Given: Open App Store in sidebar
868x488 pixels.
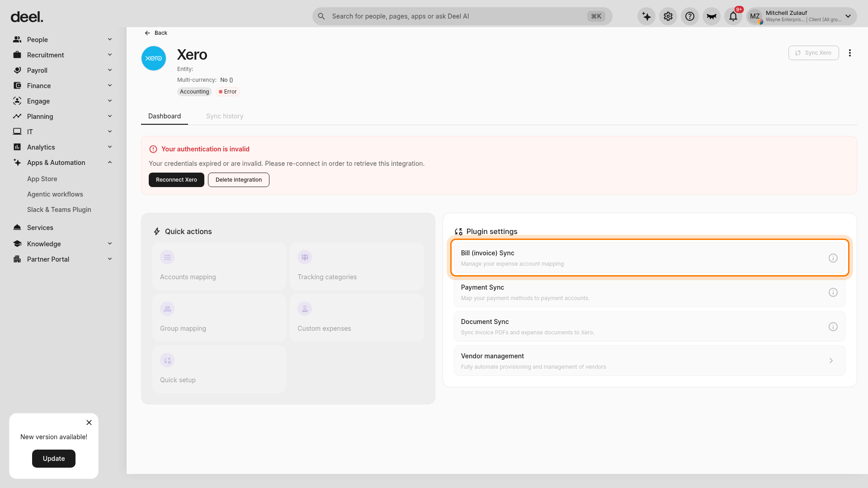Looking at the screenshot, I should (x=42, y=179).
